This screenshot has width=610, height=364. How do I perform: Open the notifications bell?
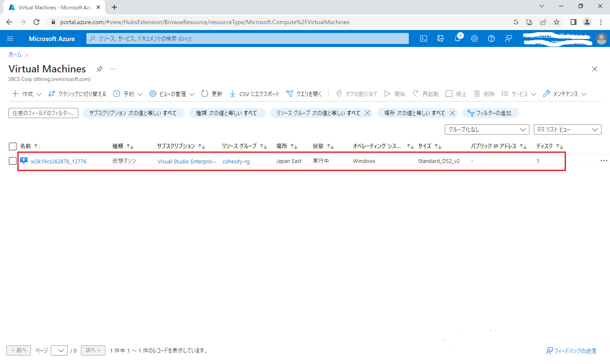[457, 39]
